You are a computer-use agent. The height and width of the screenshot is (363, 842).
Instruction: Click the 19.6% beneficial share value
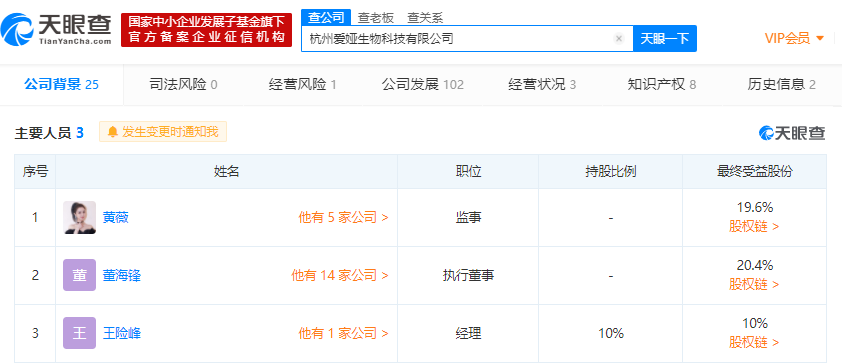tap(754, 207)
